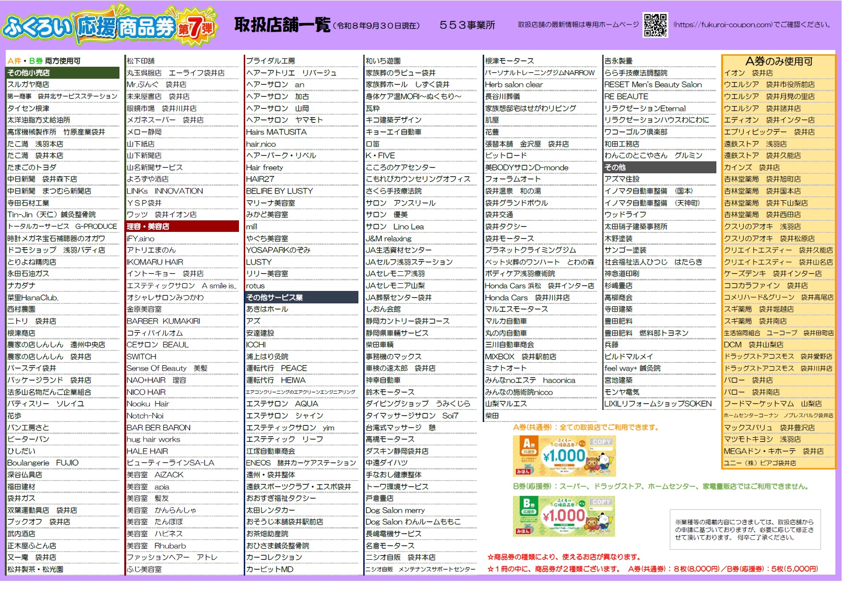
Task: Select store entry メガネスーパー 袋井店
Action: (165, 120)
